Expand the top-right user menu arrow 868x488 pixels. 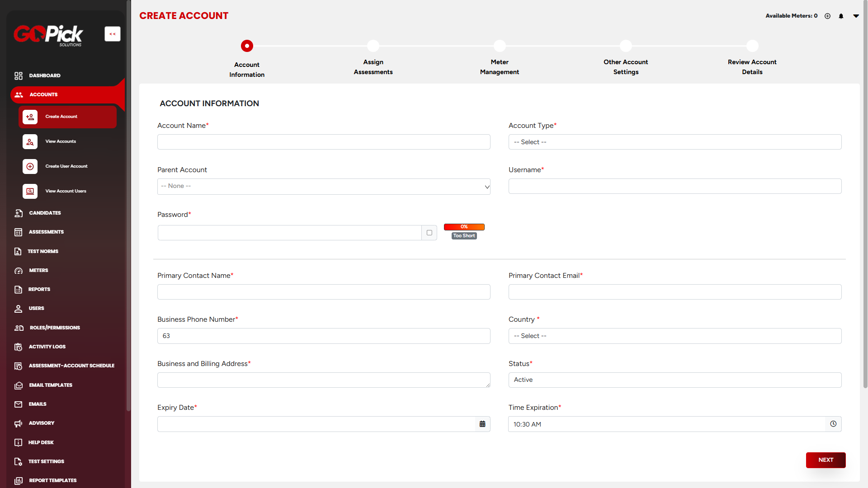click(x=856, y=16)
